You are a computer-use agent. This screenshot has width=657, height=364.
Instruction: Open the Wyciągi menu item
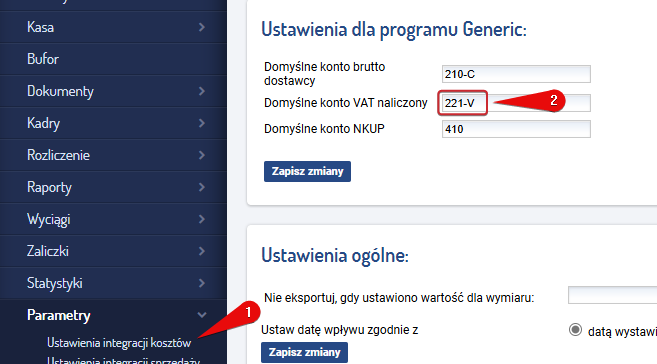pyautogui.click(x=113, y=219)
